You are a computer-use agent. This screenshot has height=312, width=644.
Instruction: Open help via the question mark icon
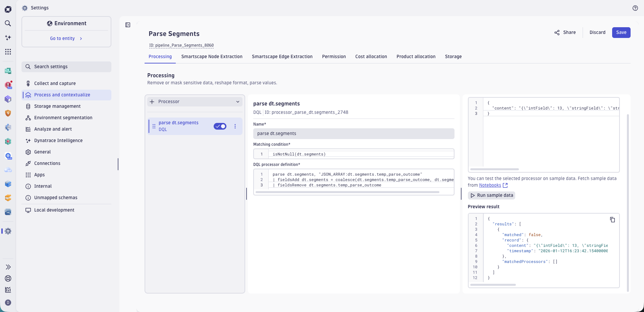coord(636,8)
